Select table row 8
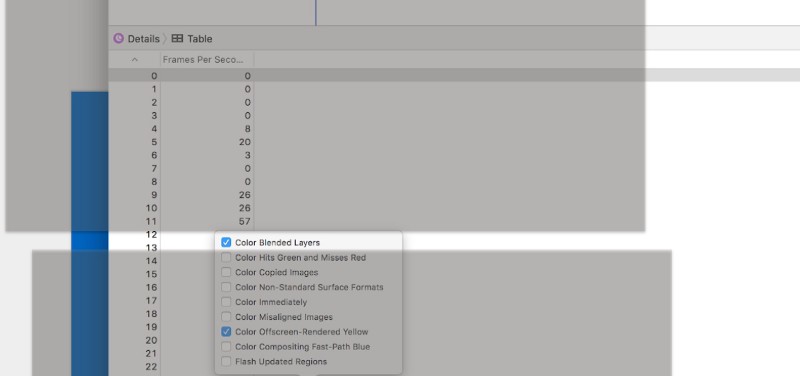Screen dimensions: 800x376 click(x=454, y=182)
